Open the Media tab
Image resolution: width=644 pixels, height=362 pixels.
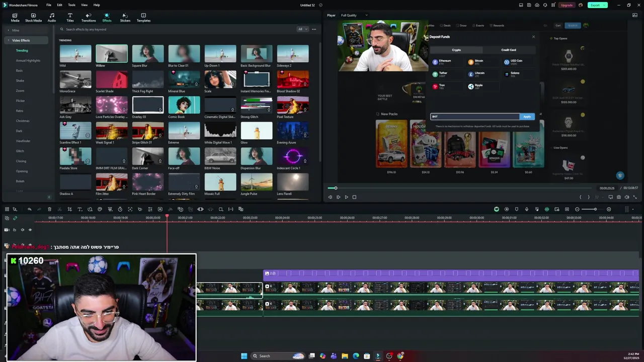coord(15,18)
